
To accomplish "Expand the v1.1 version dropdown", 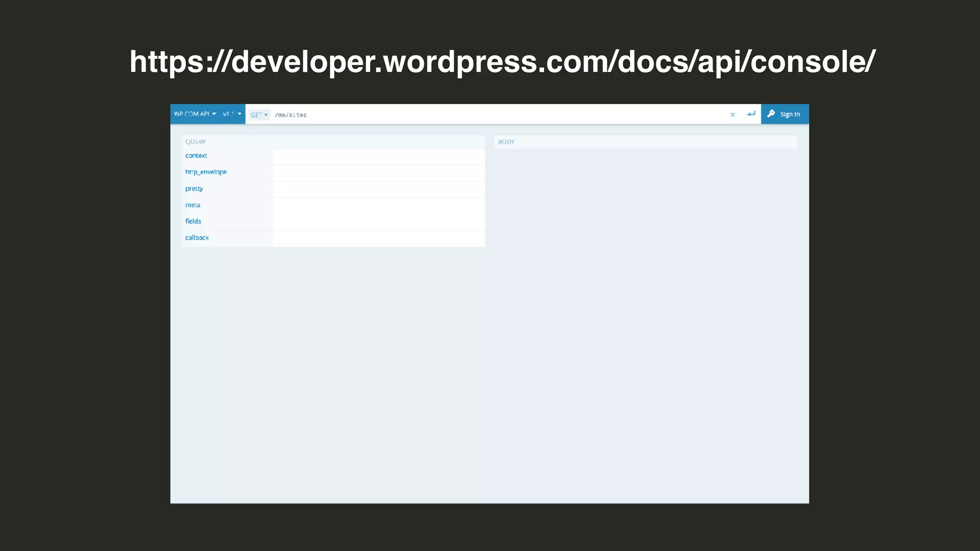I will click(x=232, y=114).
